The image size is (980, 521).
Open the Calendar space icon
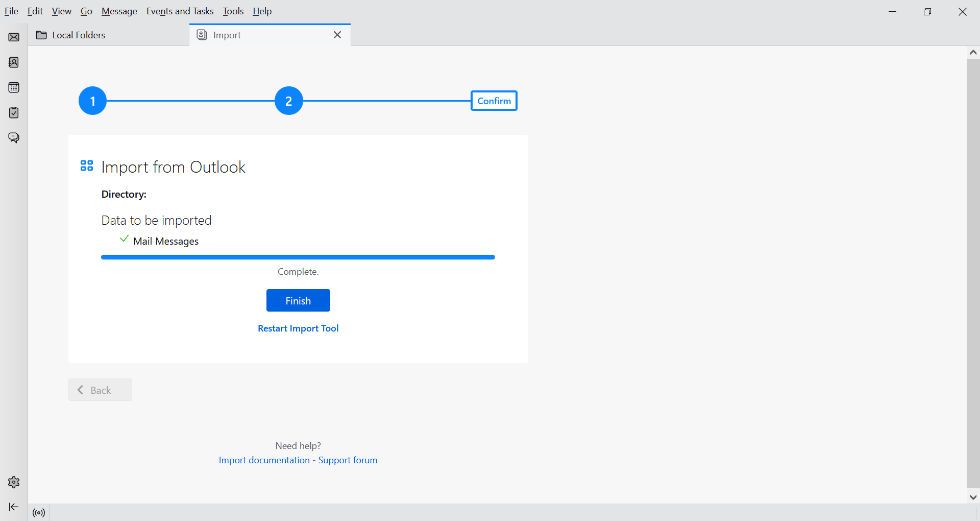click(14, 87)
